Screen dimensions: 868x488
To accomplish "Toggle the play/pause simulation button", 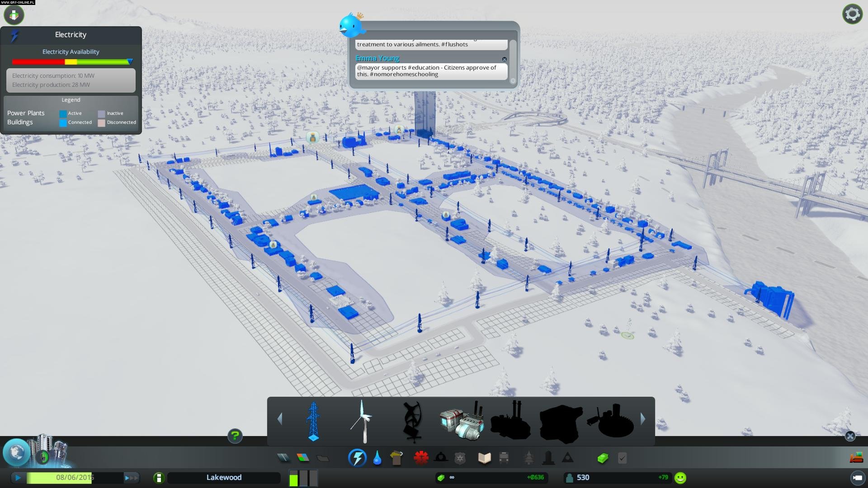I will (x=18, y=478).
